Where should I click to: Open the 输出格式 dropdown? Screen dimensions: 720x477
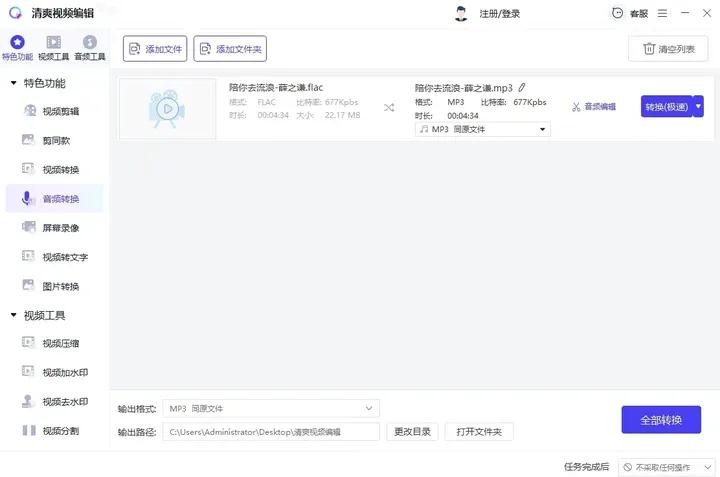[271, 408]
